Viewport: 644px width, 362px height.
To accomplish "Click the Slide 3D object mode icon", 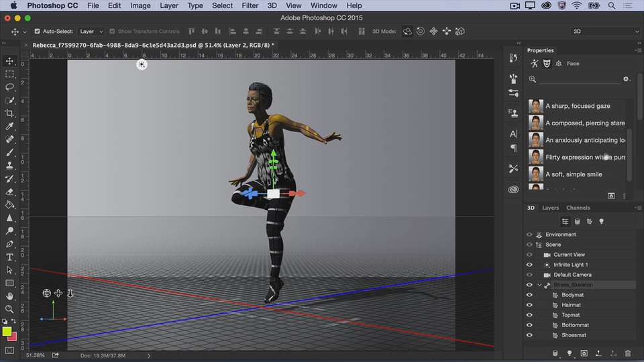I will [x=447, y=32].
